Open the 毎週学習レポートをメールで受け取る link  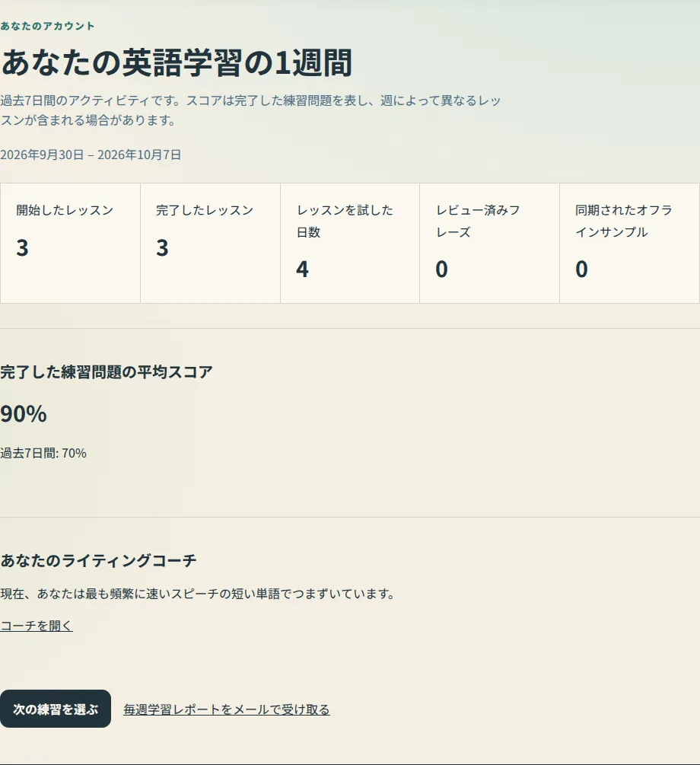click(x=226, y=709)
